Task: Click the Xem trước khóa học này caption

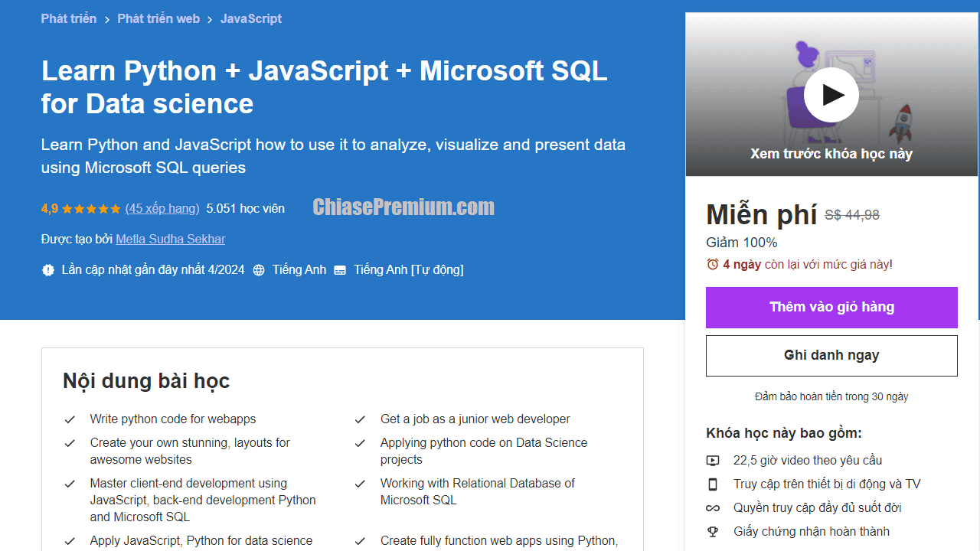Action: [831, 154]
